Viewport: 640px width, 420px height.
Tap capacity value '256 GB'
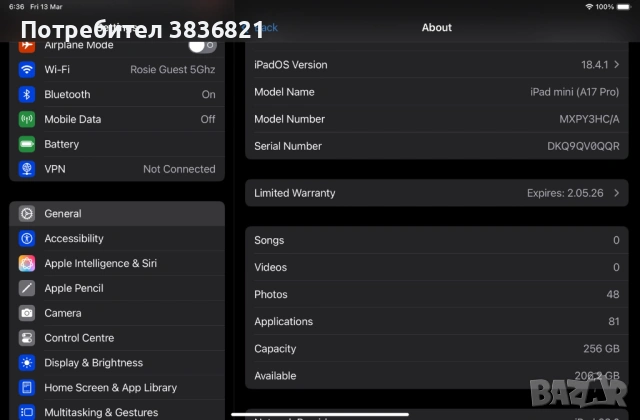(x=601, y=349)
